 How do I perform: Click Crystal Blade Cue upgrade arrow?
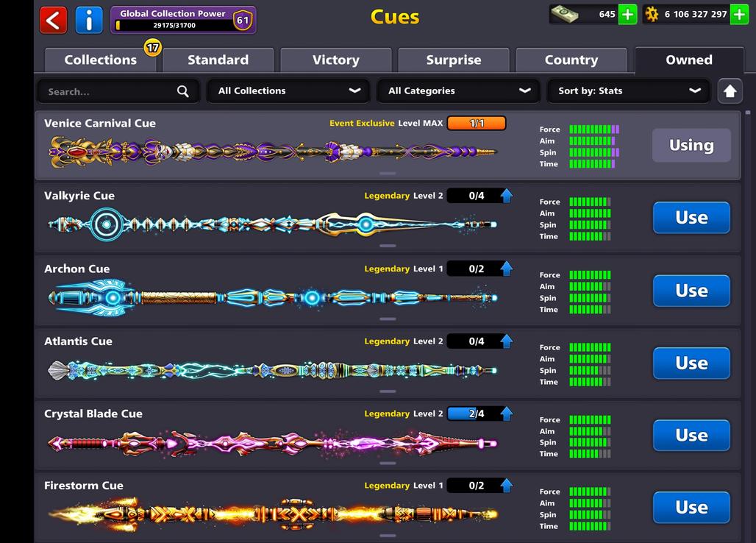point(507,414)
